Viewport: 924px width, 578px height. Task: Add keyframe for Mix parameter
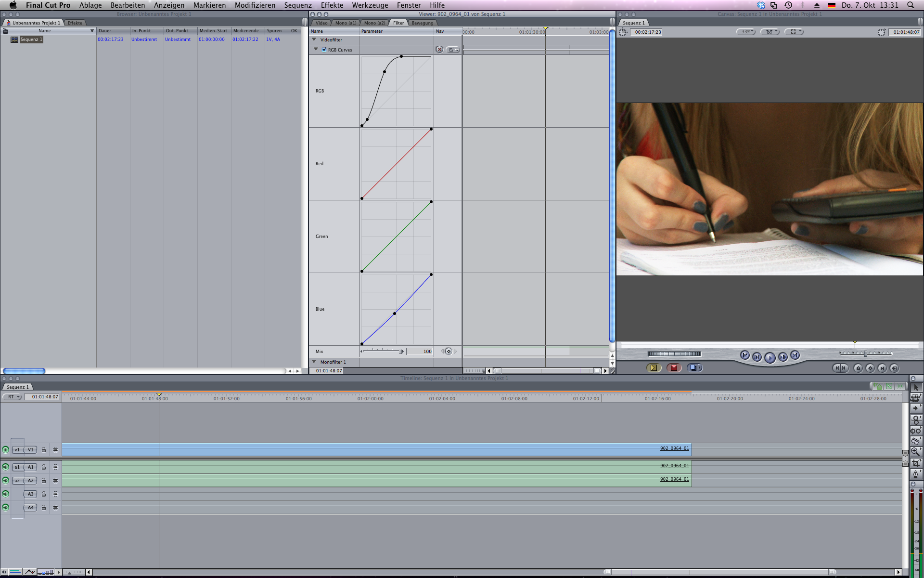click(x=449, y=351)
